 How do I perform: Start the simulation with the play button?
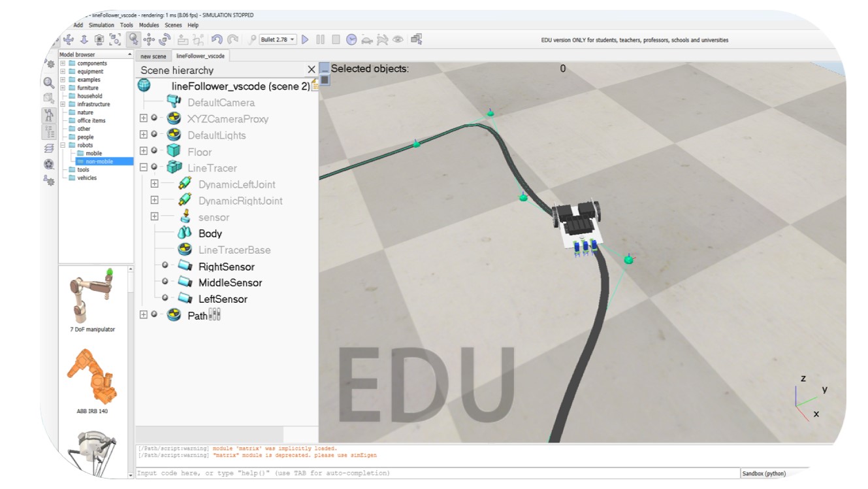coord(305,40)
